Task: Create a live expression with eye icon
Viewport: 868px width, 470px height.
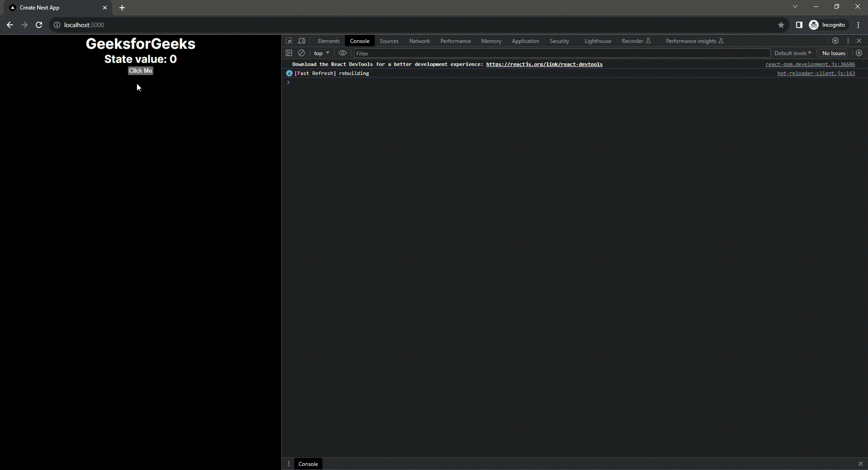Action: coord(343,53)
